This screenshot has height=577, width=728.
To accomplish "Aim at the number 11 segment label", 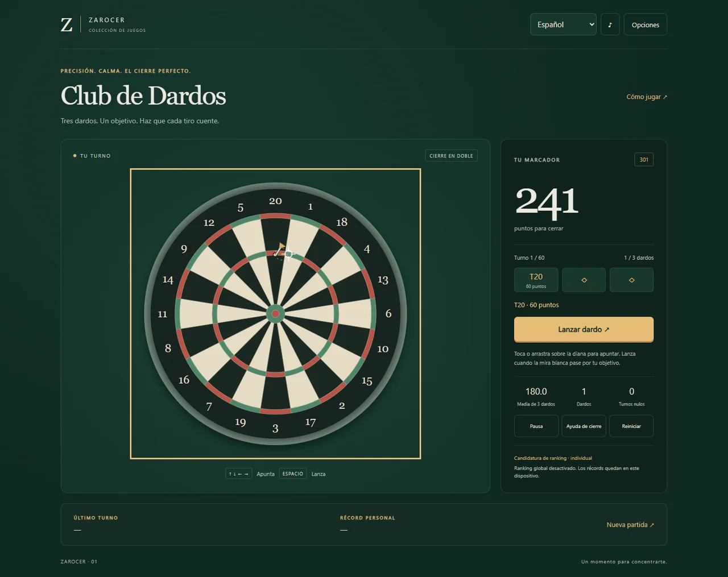I will 163,314.
